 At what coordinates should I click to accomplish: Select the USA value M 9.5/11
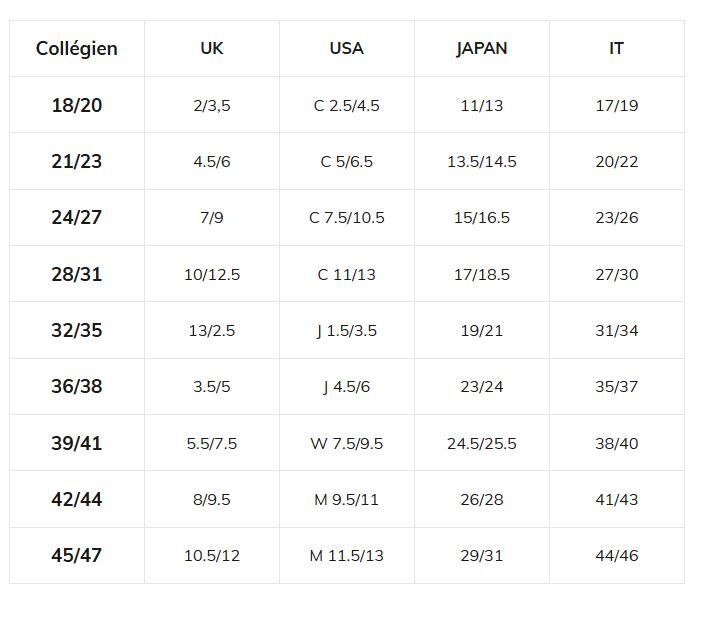tap(347, 499)
